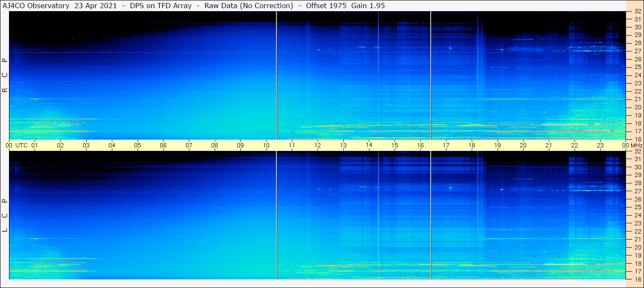Click the 32 MHz label on RCP scale
This screenshot has width=644, height=288.
coord(637,12)
